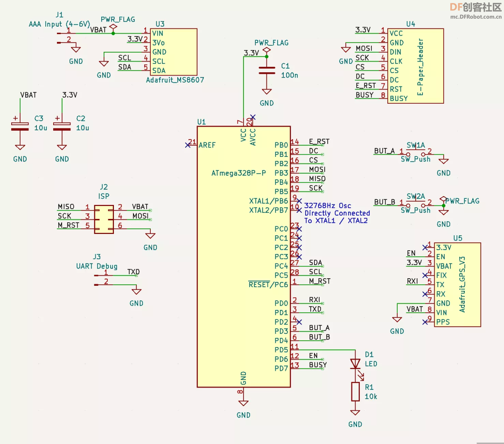Image resolution: width=504 pixels, height=444 pixels.
Task: Click the TXD label at J3 pin 1
Action: 133,272
